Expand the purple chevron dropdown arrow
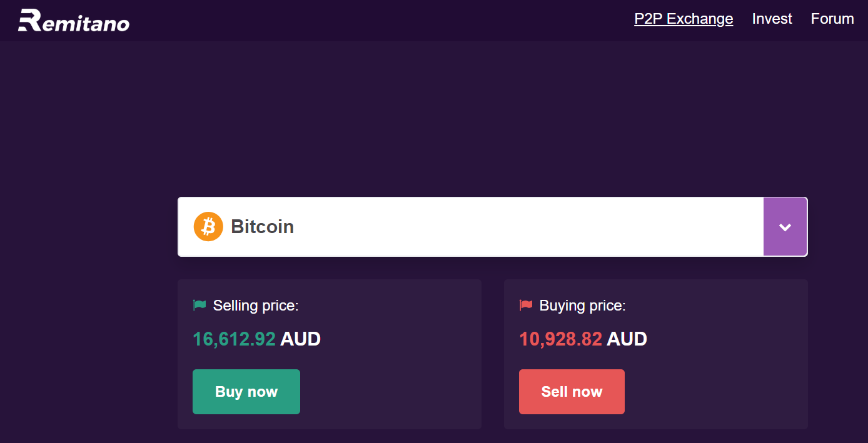Image resolution: width=868 pixels, height=443 pixels. click(x=785, y=227)
